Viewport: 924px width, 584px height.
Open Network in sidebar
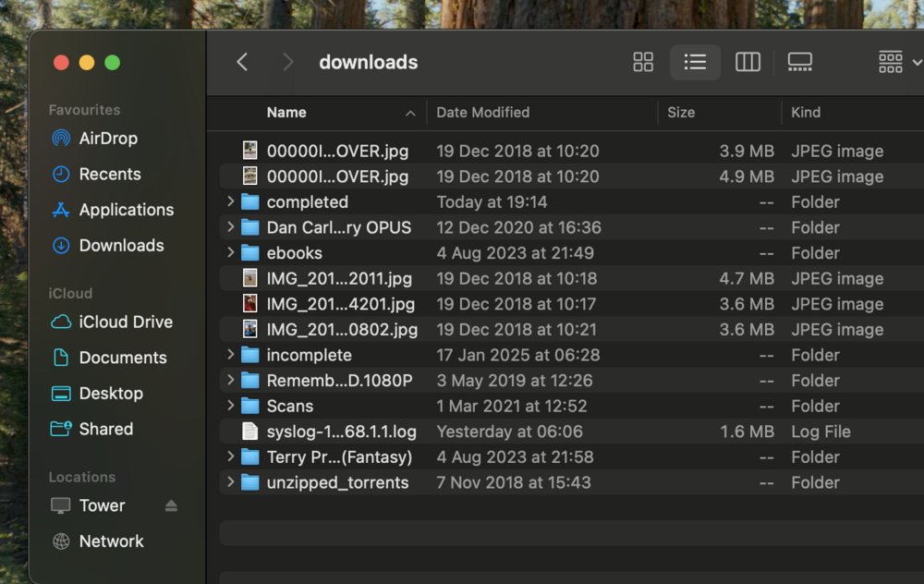click(97, 541)
